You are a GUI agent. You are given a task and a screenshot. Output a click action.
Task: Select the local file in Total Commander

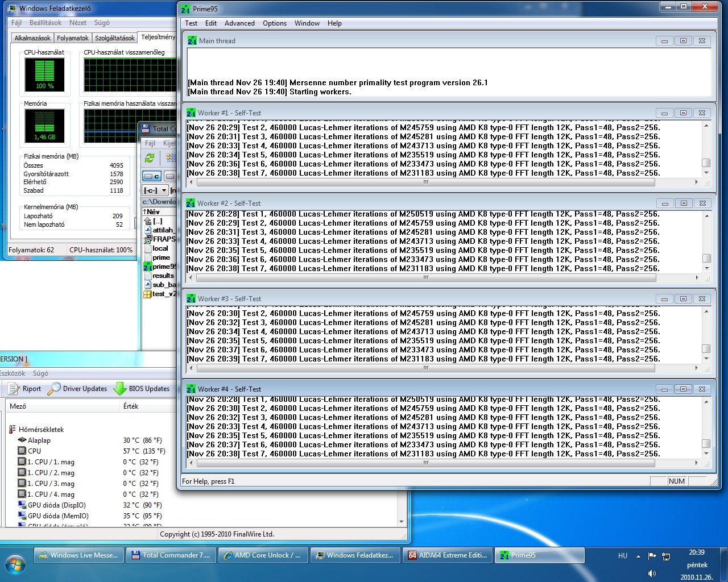[x=160, y=248]
